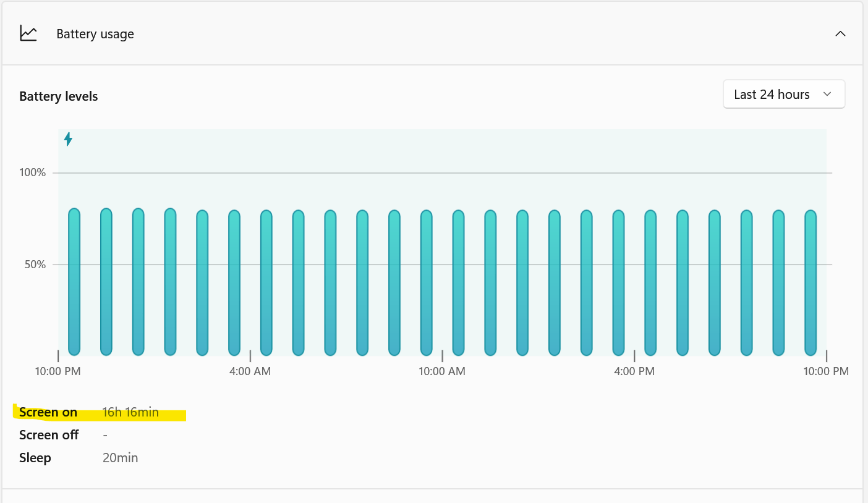Select the 16h 16min screen on value
Viewport: 868px width, 503px height.
pos(130,412)
